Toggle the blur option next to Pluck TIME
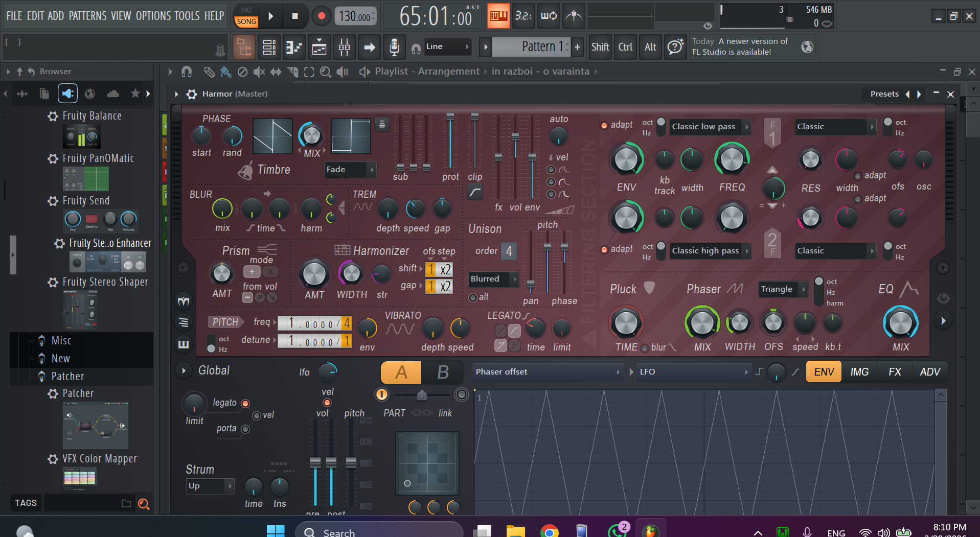The height and width of the screenshot is (537, 980). (645, 348)
